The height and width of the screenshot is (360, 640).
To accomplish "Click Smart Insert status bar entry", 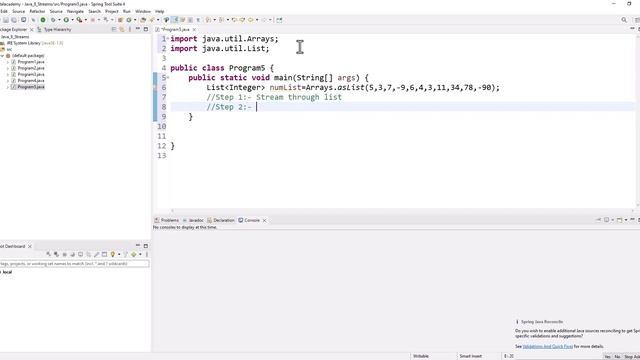I will coord(471,356).
